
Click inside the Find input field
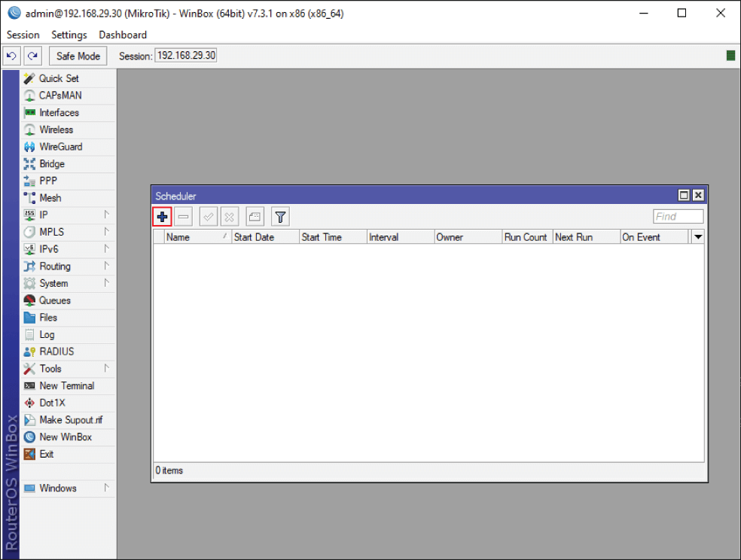pos(677,216)
